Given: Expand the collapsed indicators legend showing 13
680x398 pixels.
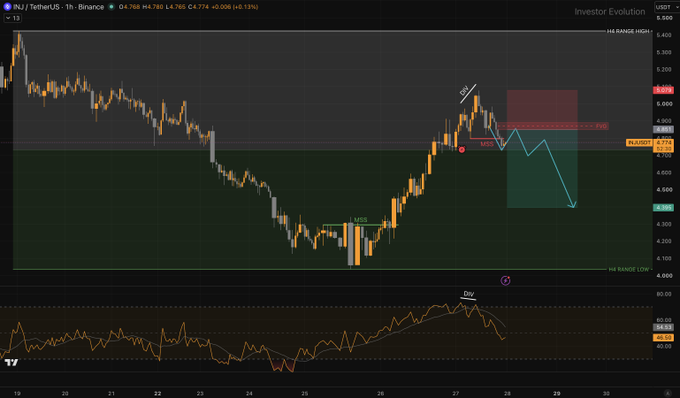Looking at the screenshot, I should (13, 18).
